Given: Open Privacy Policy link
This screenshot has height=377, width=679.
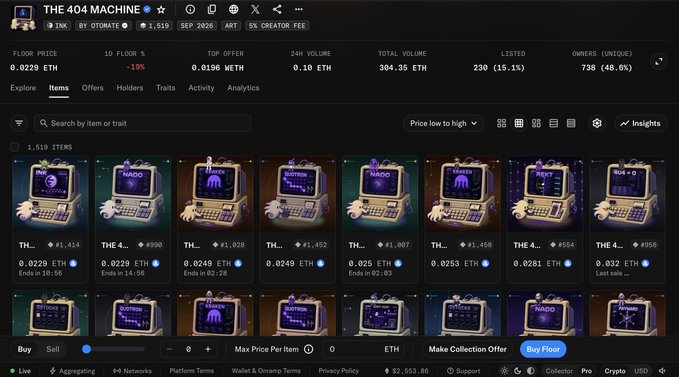Looking at the screenshot, I should tap(339, 371).
